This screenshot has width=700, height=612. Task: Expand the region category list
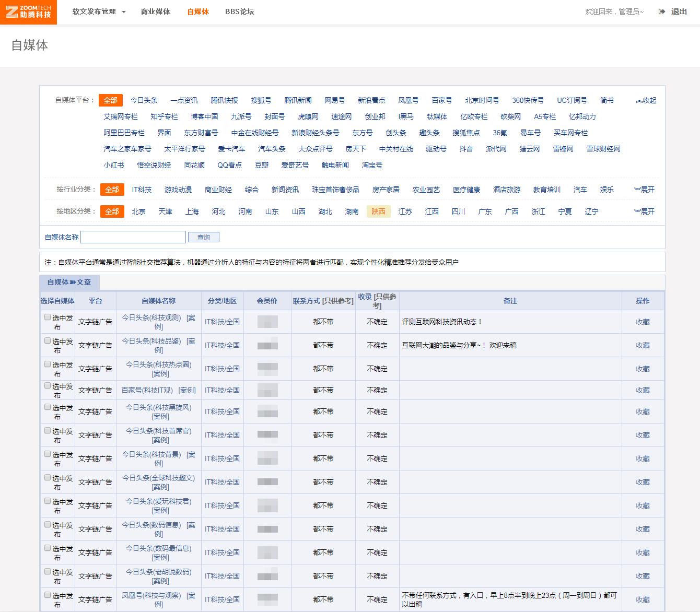coord(644,211)
